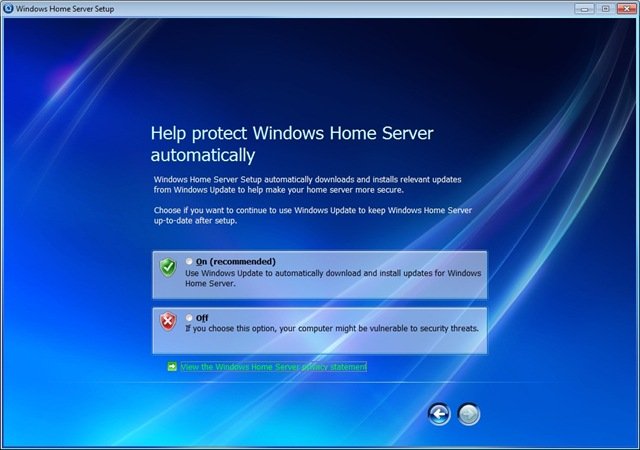
Task: Click the Windows Home Server Setup title icon
Action: point(8,8)
